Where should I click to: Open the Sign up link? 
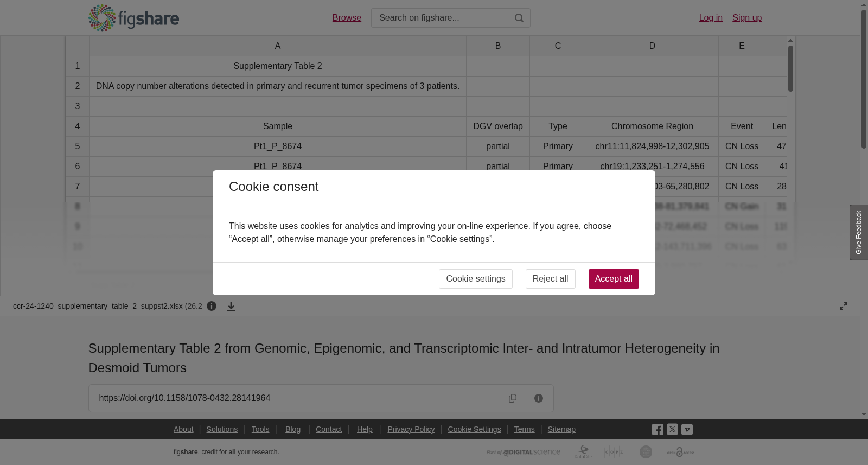(747, 18)
